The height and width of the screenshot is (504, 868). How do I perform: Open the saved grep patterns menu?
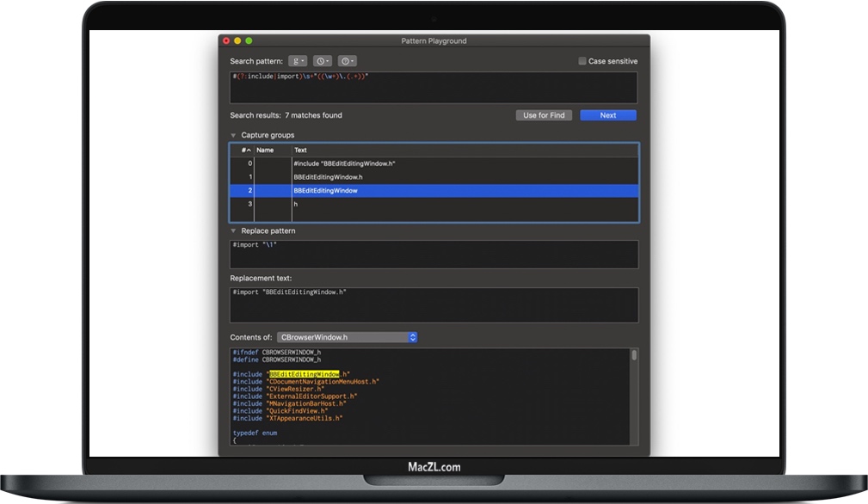297,60
